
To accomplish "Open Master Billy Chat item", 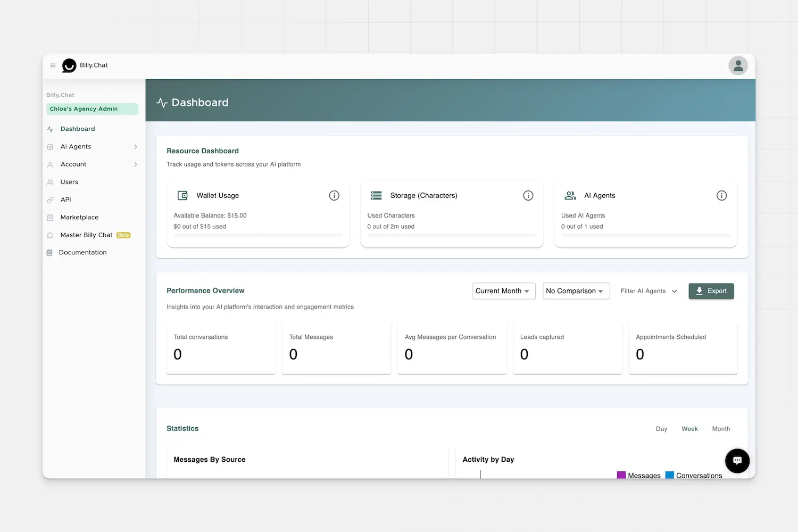I will pos(86,235).
